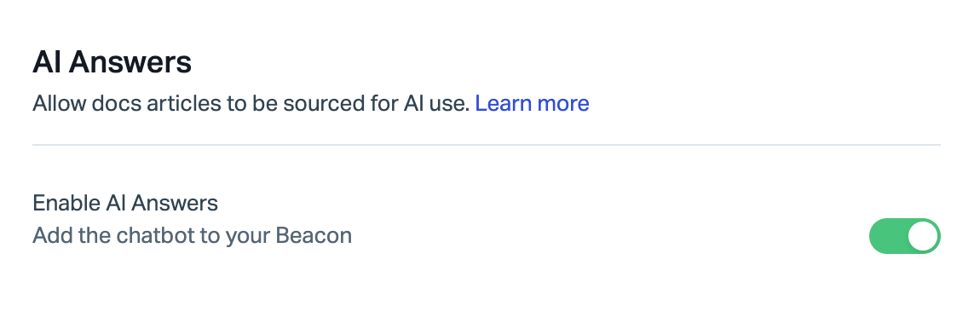Image resolution: width=980 pixels, height=317 pixels.
Task: Click the phrase 'sourced for AI use'
Action: pos(377,103)
